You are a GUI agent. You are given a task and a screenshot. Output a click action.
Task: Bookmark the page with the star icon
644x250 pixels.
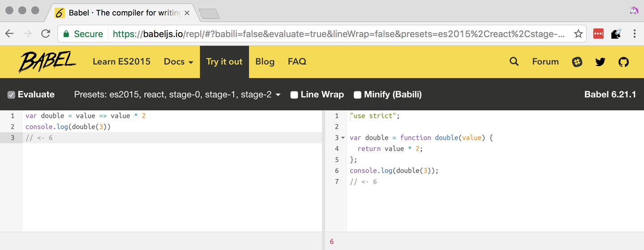point(578,33)
